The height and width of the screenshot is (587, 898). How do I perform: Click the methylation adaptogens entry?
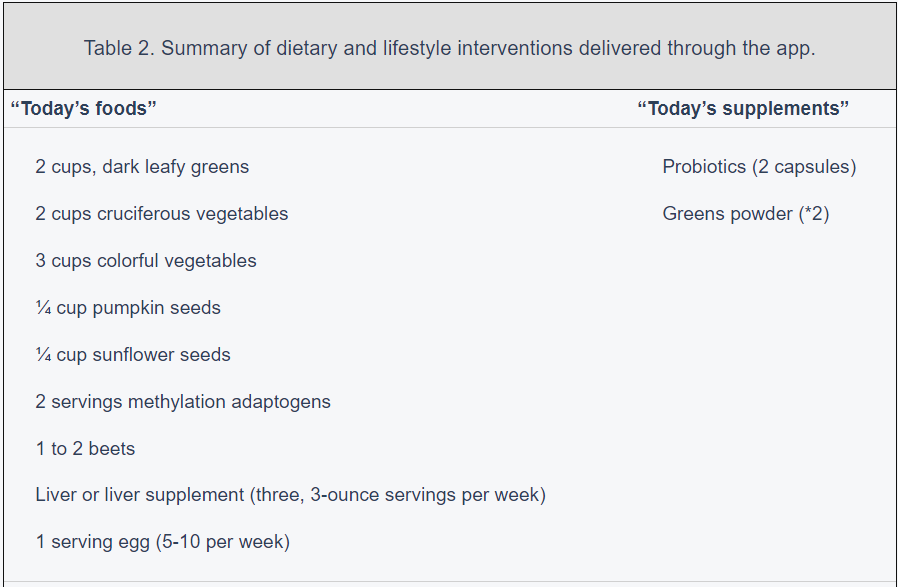point(183,402)
